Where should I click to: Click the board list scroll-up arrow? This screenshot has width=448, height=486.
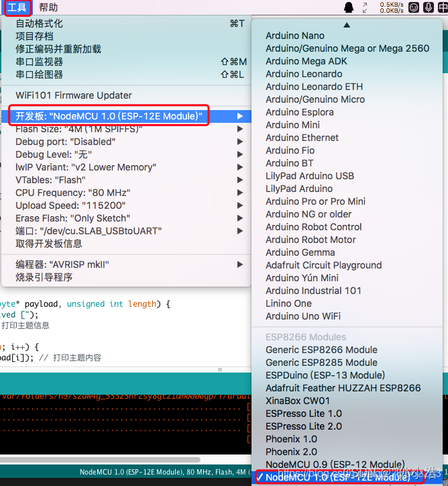pos(347,25)
